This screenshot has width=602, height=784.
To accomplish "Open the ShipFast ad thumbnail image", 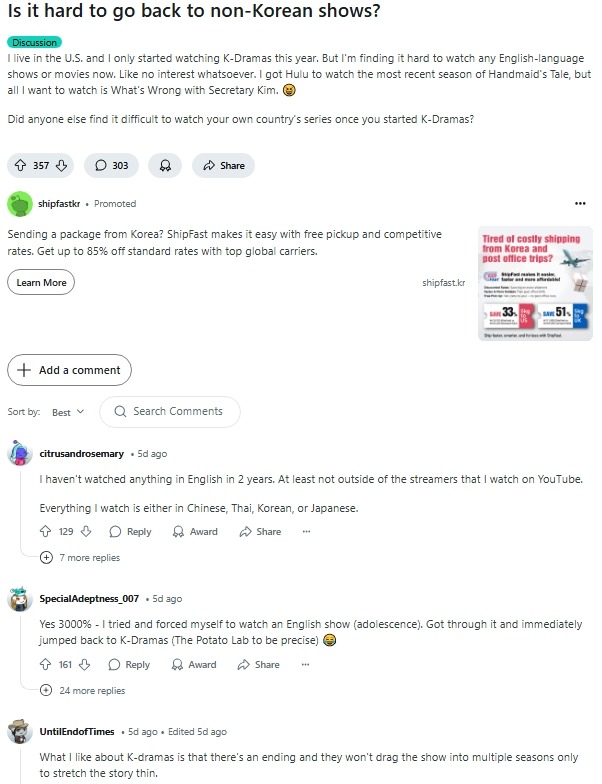I will (535, 284).
